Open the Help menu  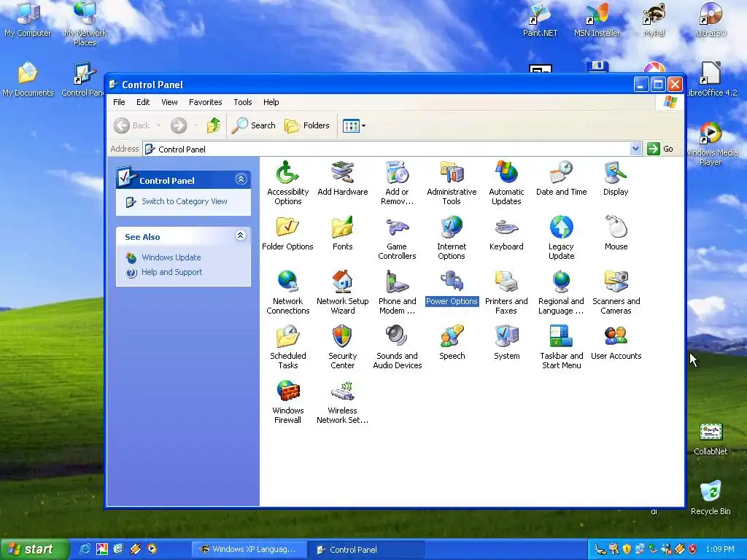271,102
